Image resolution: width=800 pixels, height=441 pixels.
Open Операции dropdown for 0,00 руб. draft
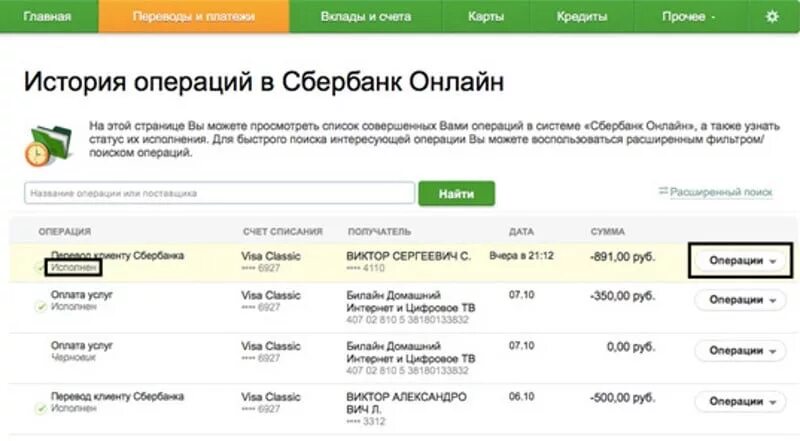[741, 351]
